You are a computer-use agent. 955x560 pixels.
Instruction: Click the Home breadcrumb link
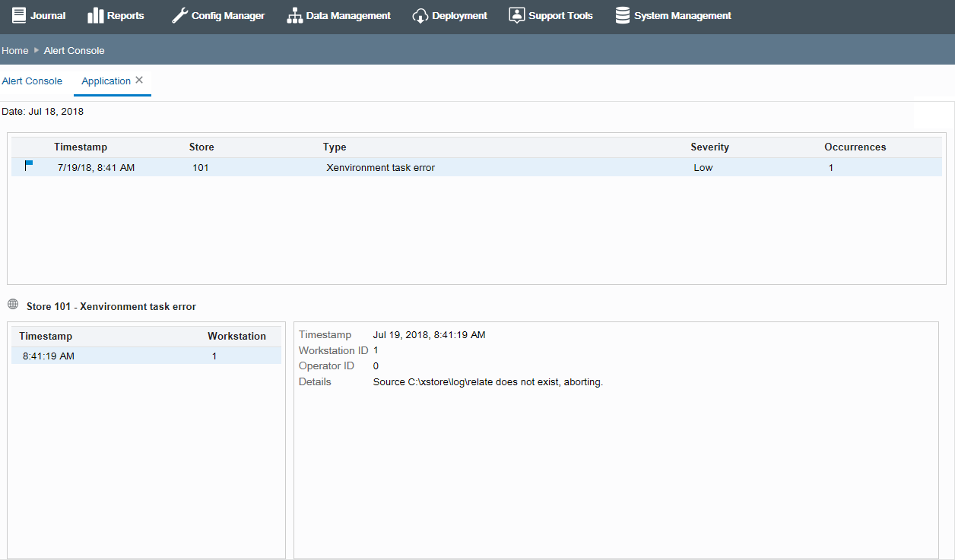tap(14, 50)
